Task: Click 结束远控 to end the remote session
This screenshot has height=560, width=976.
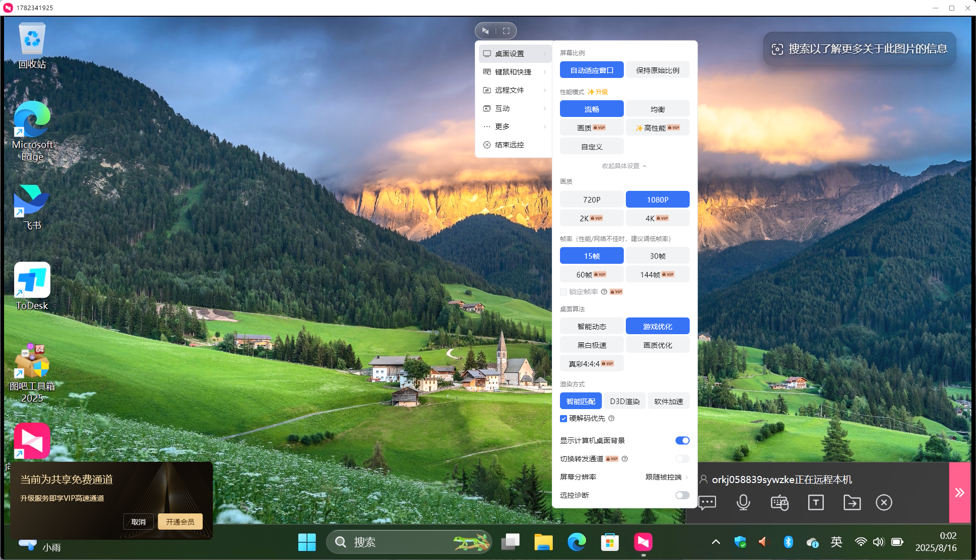Action: click(x=515, y=145)
